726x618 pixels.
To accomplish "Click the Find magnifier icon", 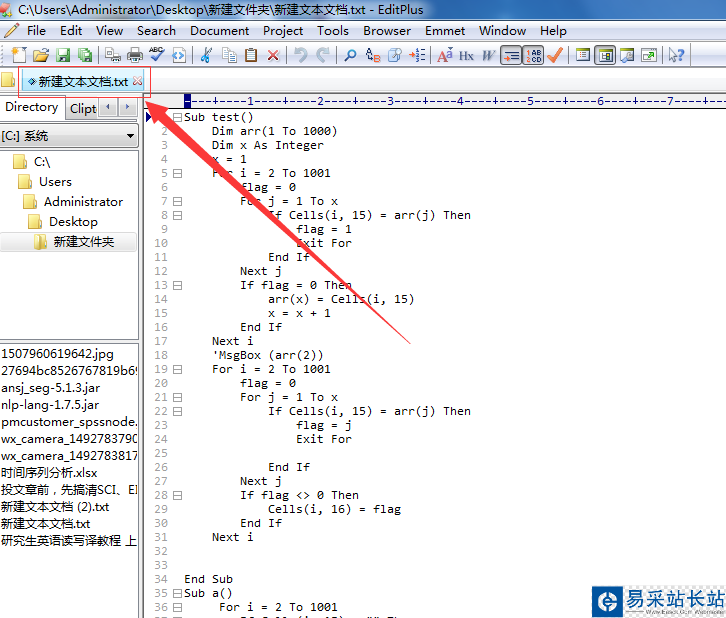I will pos(351,55).
